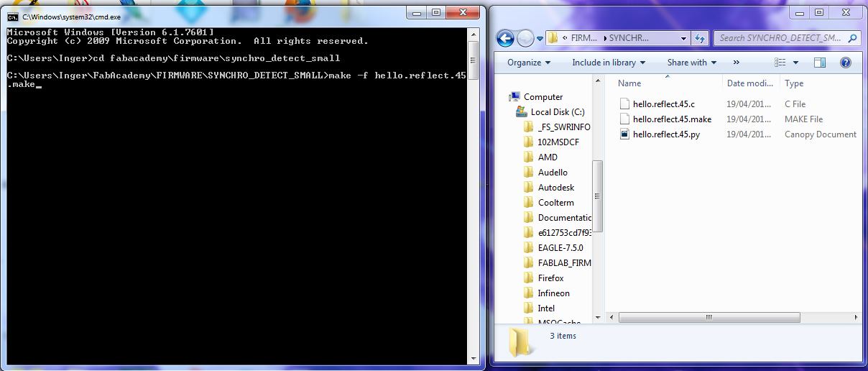The height and width of the screenshot is (371, 868).
Task: Open the Share with menu
Action: [692, 63]
